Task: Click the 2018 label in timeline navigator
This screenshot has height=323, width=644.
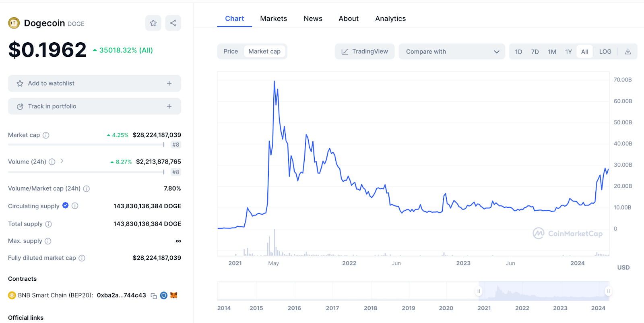Action: 370,308
